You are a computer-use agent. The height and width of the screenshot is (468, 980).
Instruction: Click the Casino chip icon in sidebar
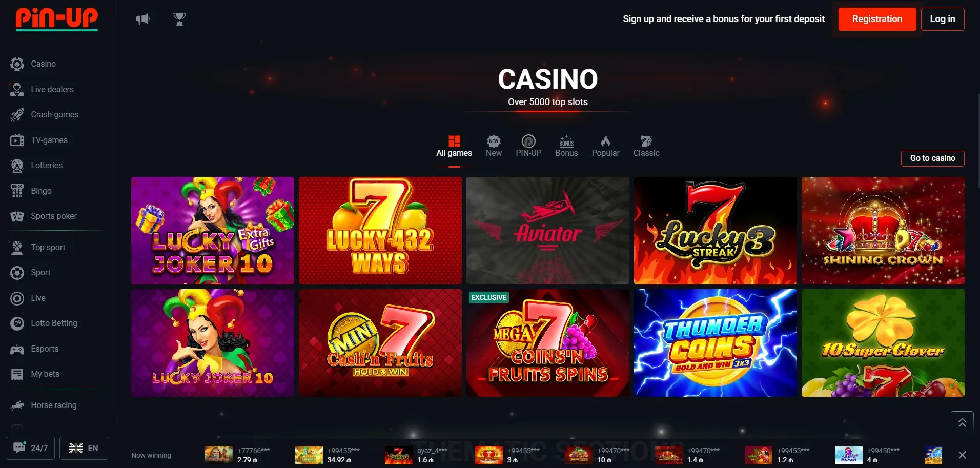point(17,64)
